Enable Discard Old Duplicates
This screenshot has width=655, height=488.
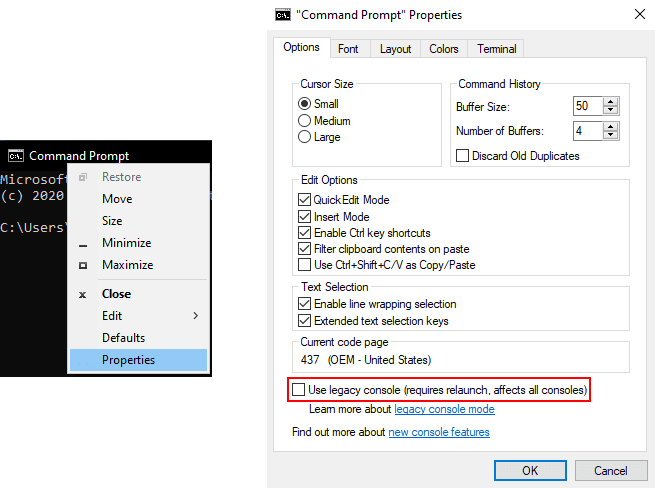coord(463,156)
